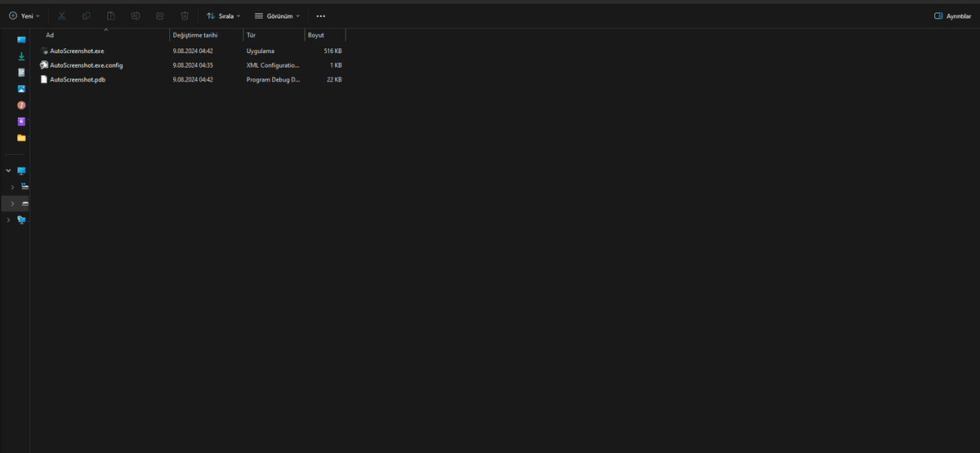Click the AutoScreenshot.exe.config file icon
This screenshot has width=980, height=453.
44,64
